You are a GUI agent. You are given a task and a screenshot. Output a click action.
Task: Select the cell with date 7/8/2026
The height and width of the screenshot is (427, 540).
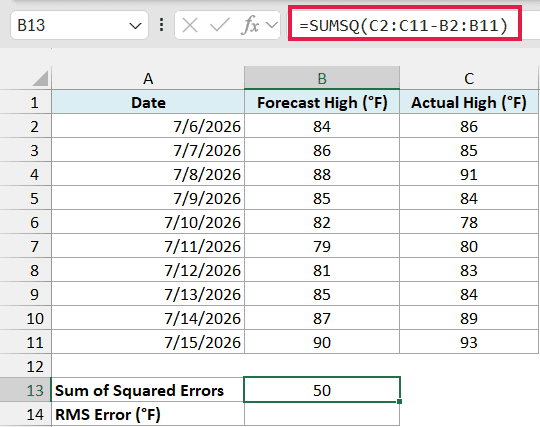pyautogui.click(x=148, y=174)
